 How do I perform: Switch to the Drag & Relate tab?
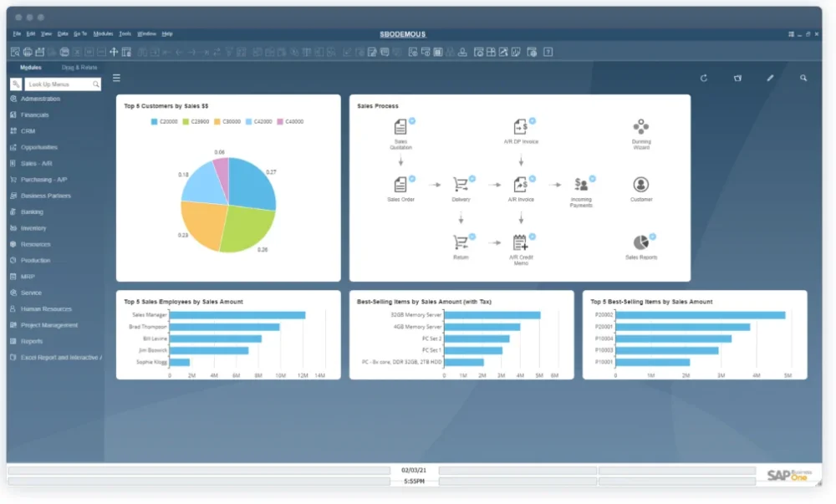pos(79,67)
